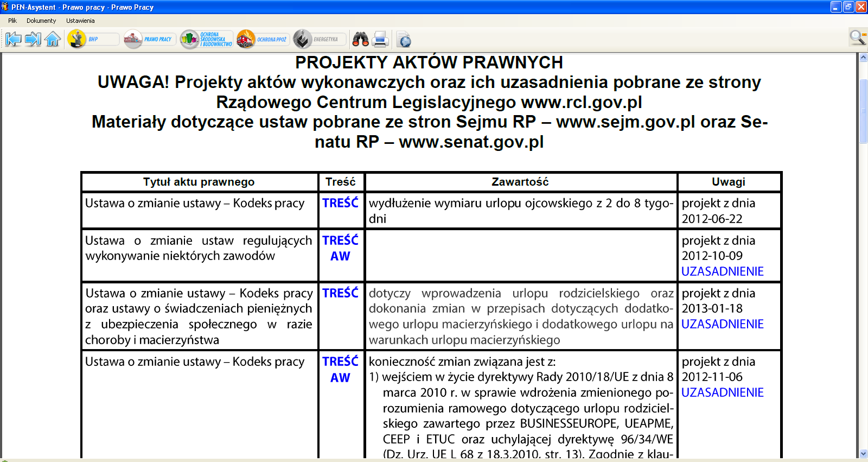Go forward with the right arrow icon
868x462 pixels.
click(x=33, y=39)
